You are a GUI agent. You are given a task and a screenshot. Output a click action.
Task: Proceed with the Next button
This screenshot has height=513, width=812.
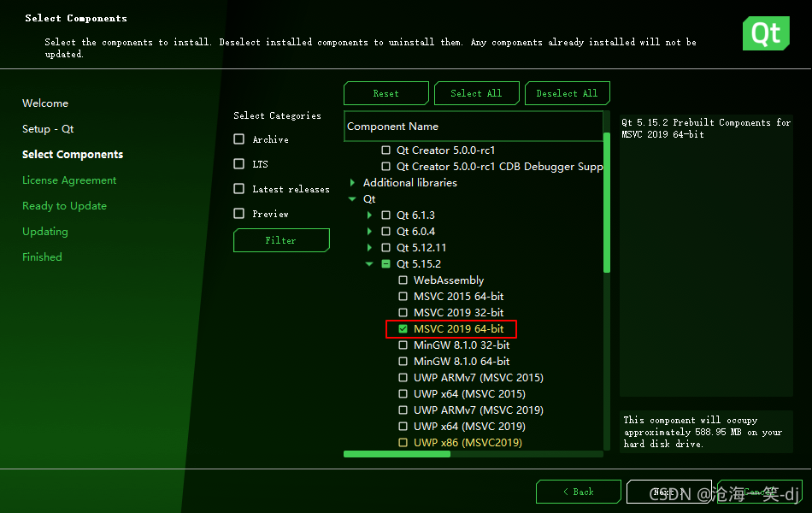click(669, 492)
